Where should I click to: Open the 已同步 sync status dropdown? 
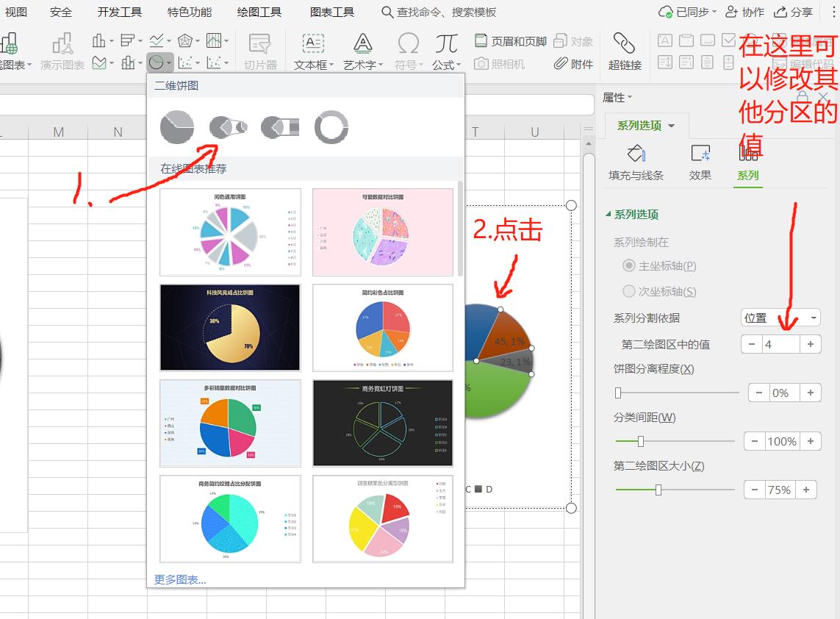687,12
